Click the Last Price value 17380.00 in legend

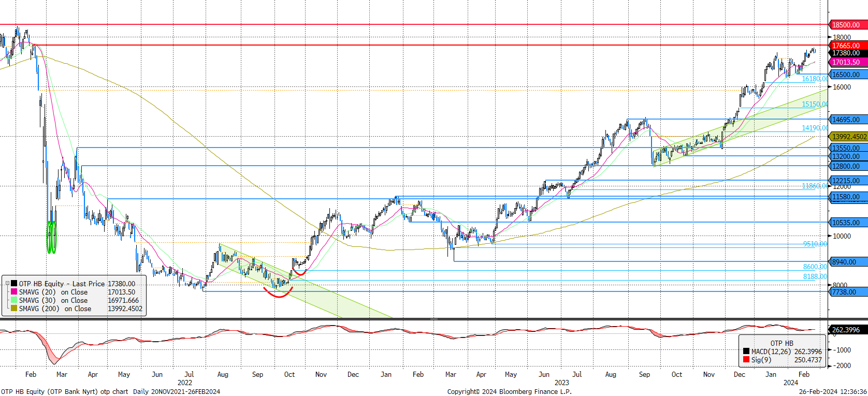click(121, 284)
